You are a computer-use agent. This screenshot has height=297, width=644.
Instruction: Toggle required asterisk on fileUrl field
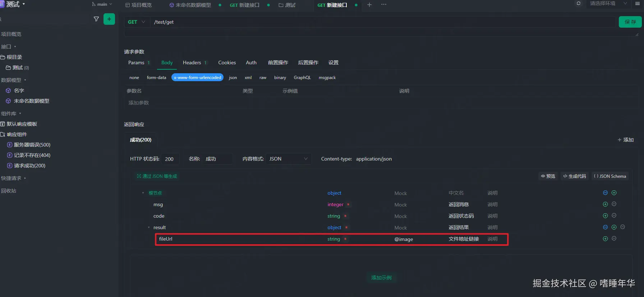click(x=345, y=239)
